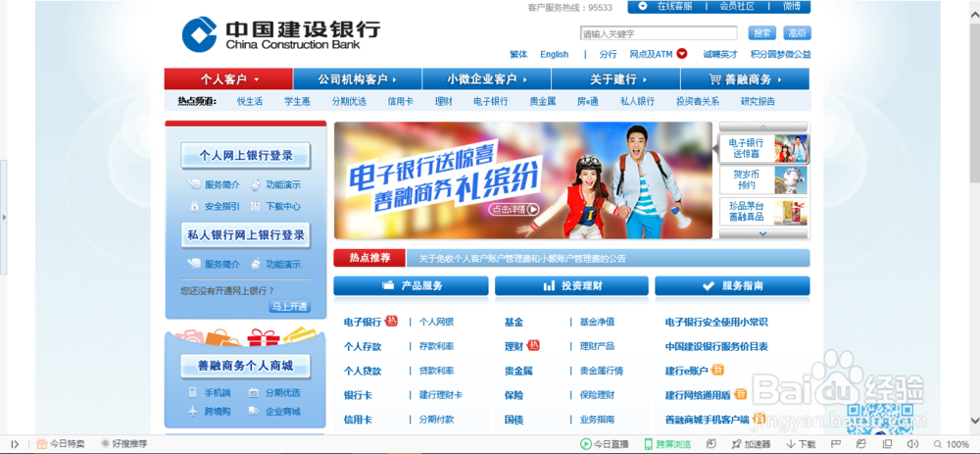Focus the keyword search input field
Image resolution: width=980 pixels, height=454 pixels.
coord(659,33)
